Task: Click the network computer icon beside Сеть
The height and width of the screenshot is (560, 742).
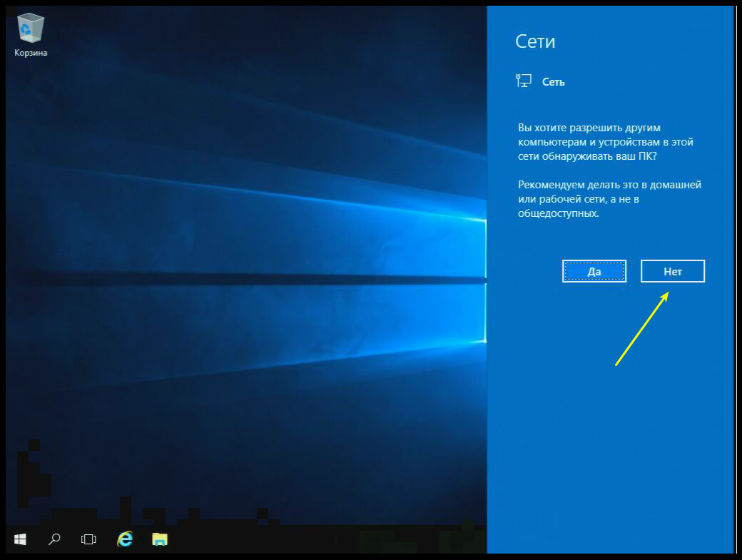Action: [x=523, y=81]
